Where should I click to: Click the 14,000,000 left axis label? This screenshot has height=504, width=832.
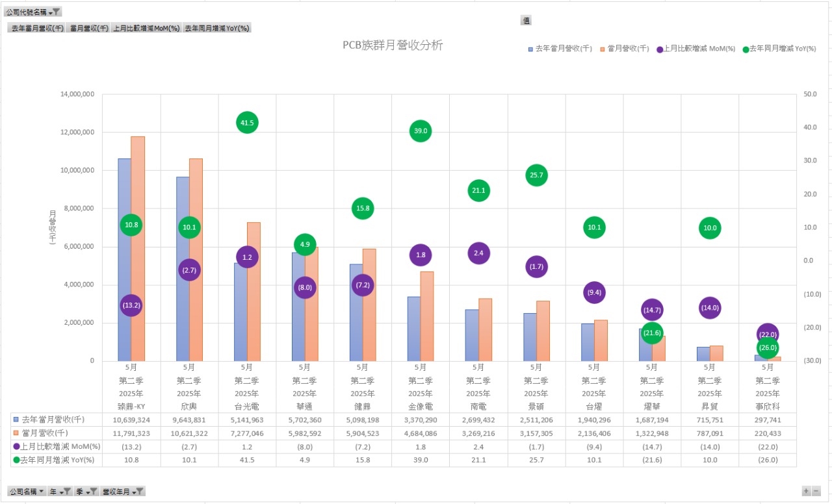point(78,94)
